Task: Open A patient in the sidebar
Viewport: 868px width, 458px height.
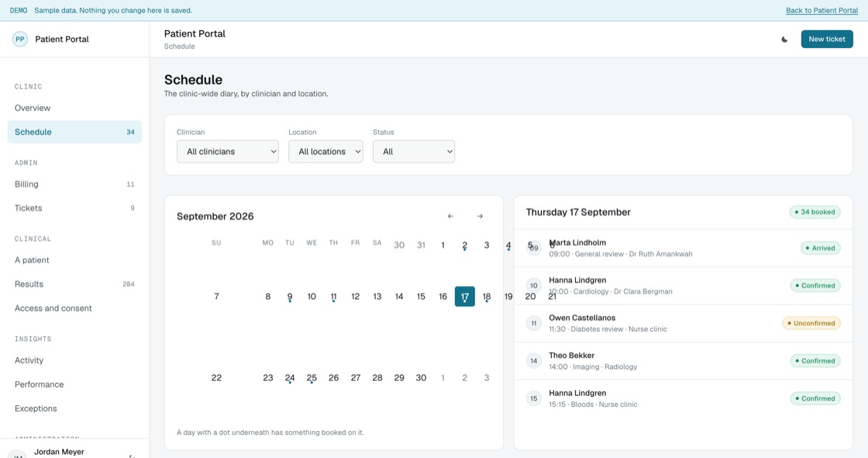Action: click(74, 260)
